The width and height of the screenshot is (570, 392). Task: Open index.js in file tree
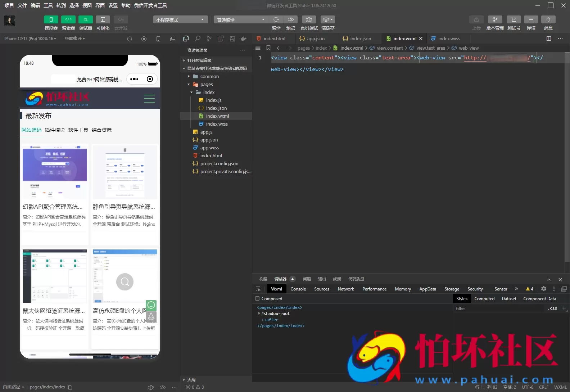[x=213, y=100]
